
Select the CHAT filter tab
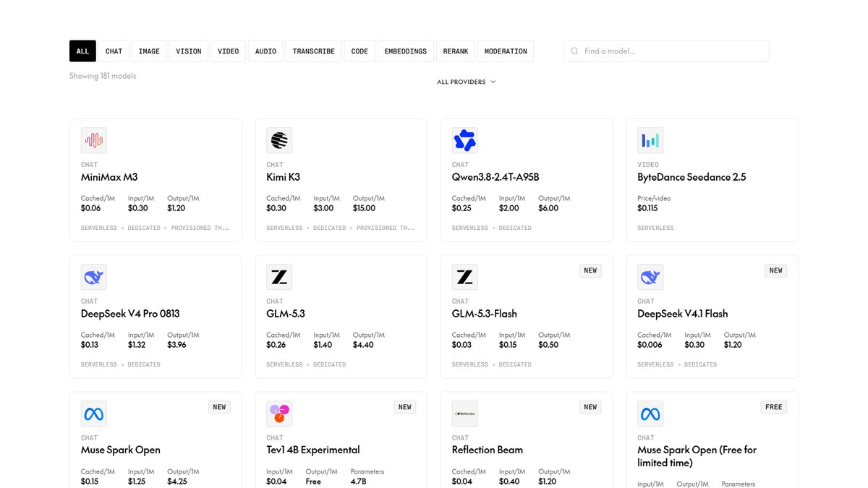(x=114, y=51)
